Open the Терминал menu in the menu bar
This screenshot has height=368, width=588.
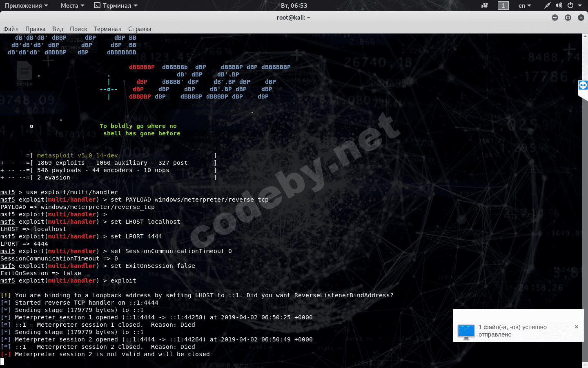pyautogui.click(x=107, y=29)
